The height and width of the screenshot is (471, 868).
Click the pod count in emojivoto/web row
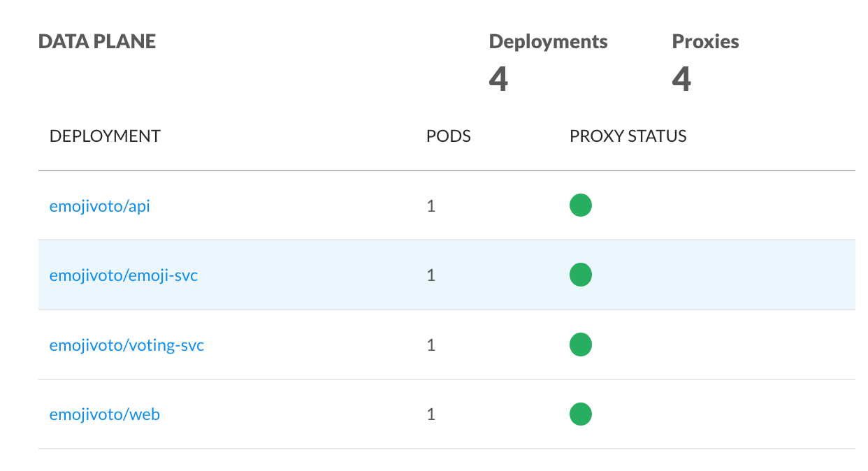click(431, 414)
